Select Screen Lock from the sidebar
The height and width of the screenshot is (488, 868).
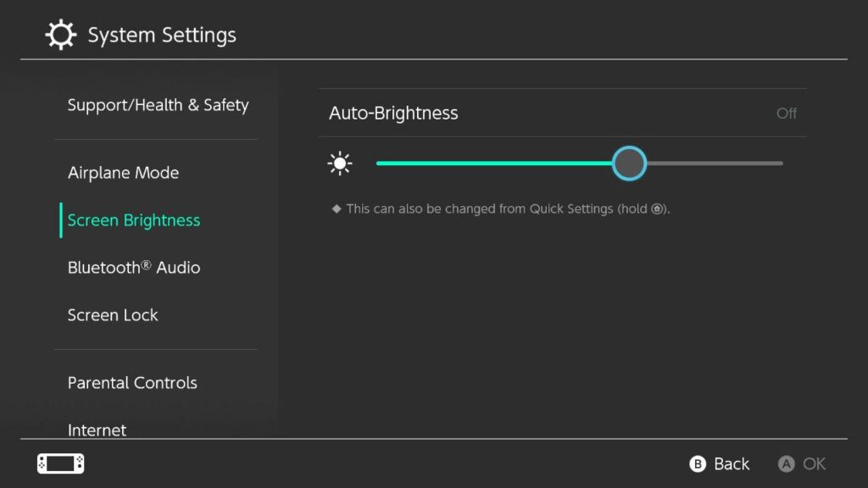tap(113, 314)
